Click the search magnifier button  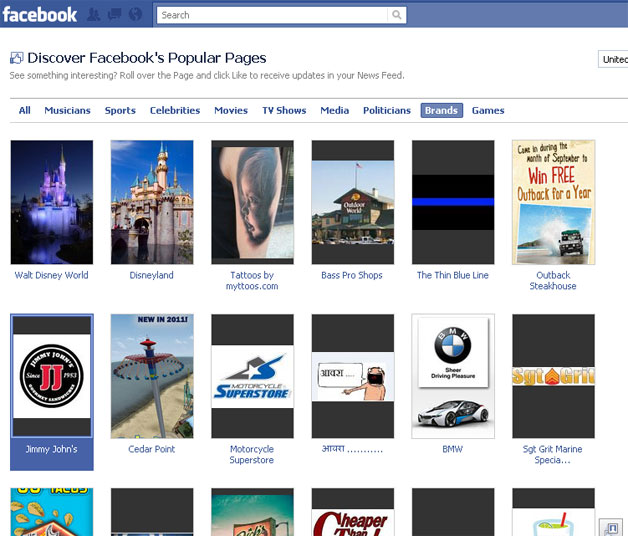397,15
